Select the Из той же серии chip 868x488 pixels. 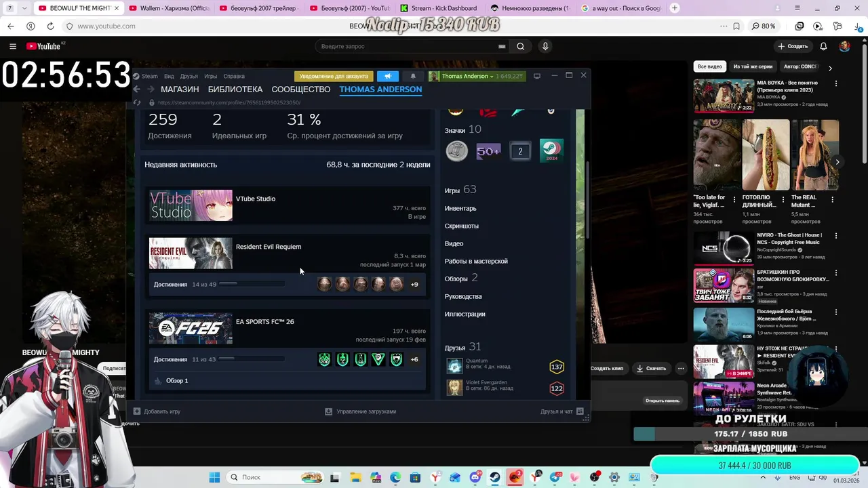(x=753, y=67)
